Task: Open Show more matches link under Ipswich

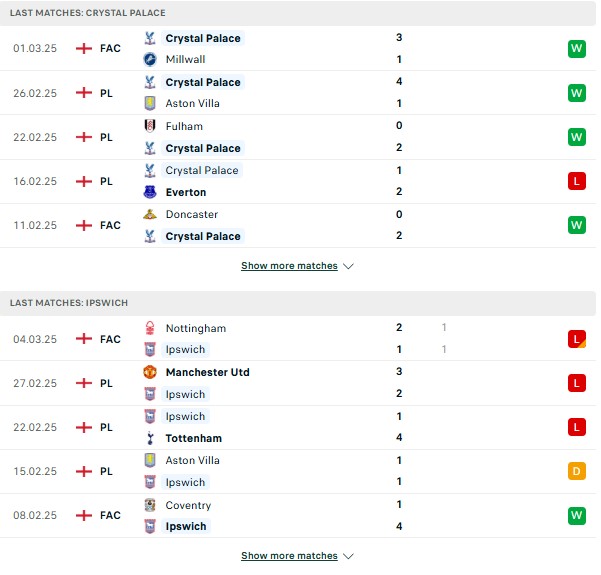Action: tap(289, 555)
